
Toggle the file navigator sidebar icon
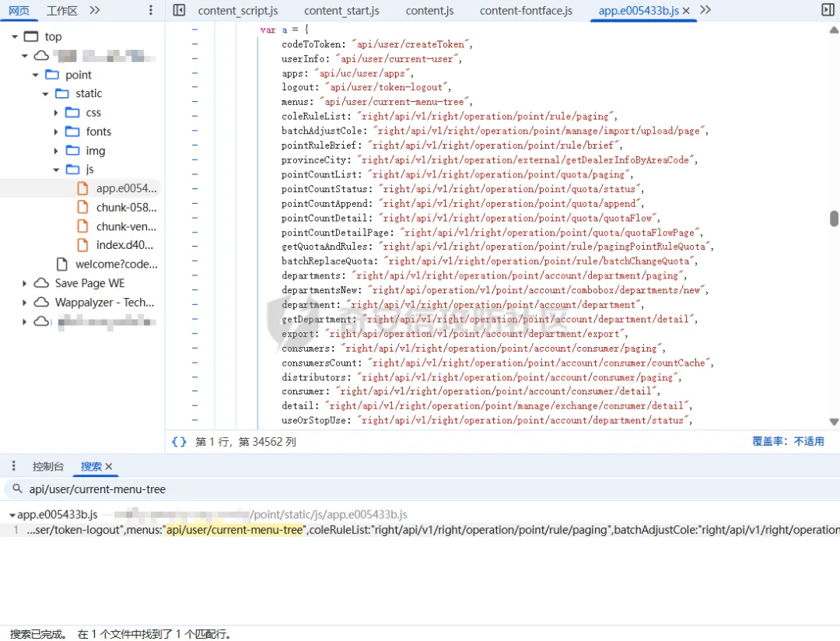(179, 10)
